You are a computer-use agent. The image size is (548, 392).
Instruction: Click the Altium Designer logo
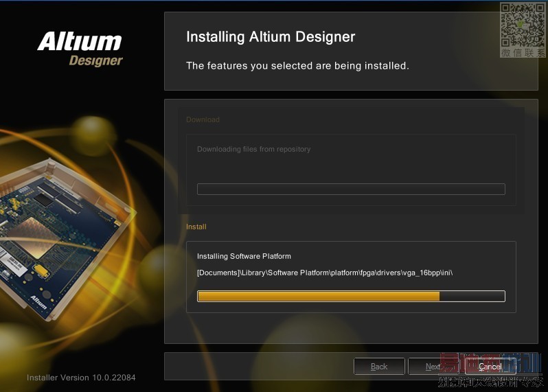[80, 49]
